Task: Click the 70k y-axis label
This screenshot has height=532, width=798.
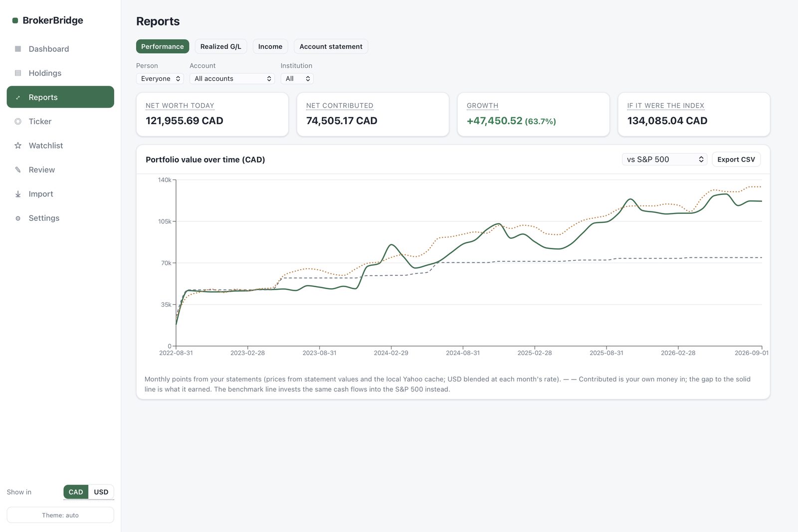Action: [166, 263]
